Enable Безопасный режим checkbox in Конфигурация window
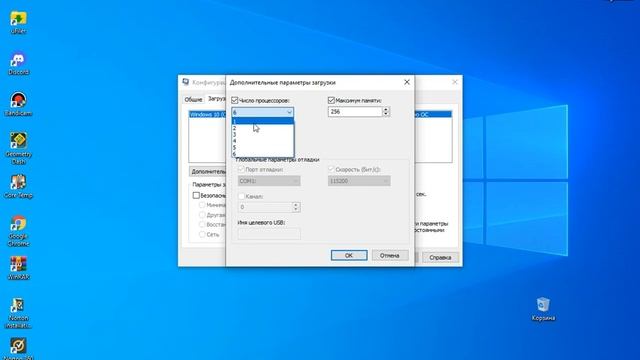The height and width of the screenshot is (360, 640). pyautogui.click(x=196, y=196)
